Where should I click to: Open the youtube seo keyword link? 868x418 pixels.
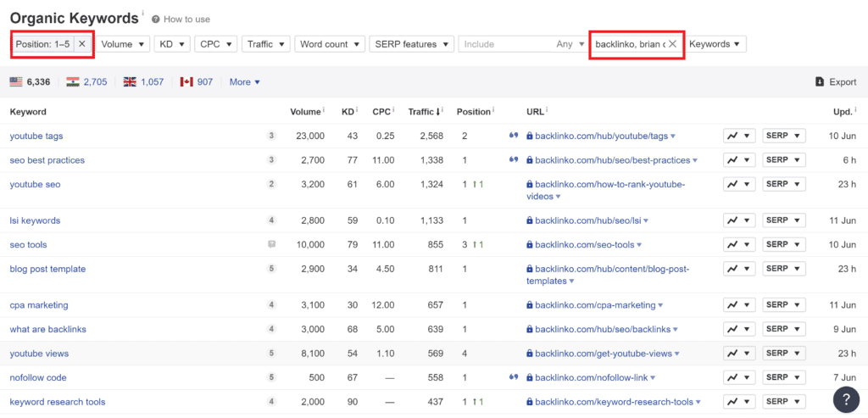click(35, 184)
